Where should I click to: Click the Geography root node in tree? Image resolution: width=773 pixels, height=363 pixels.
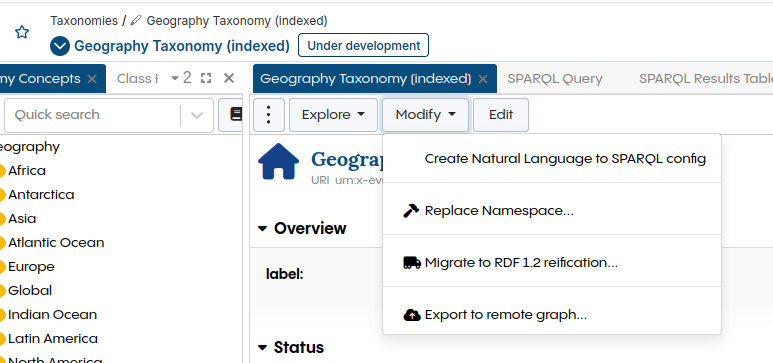pos(29,147)
